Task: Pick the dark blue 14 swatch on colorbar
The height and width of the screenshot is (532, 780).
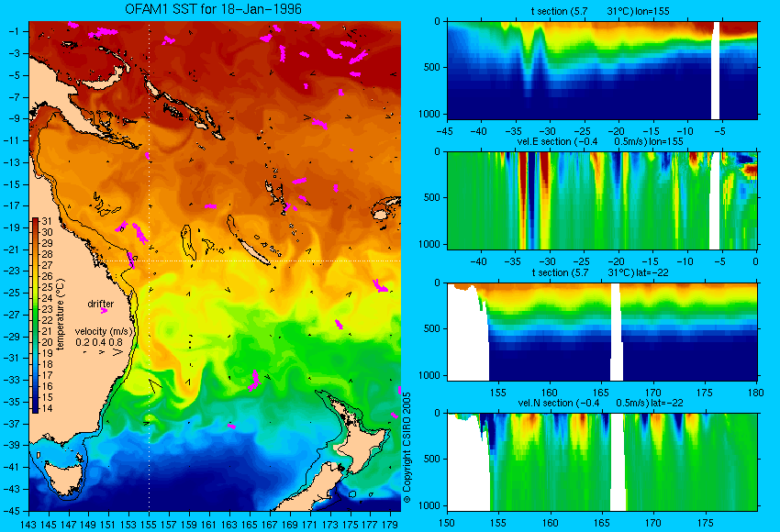Action: 35,408
